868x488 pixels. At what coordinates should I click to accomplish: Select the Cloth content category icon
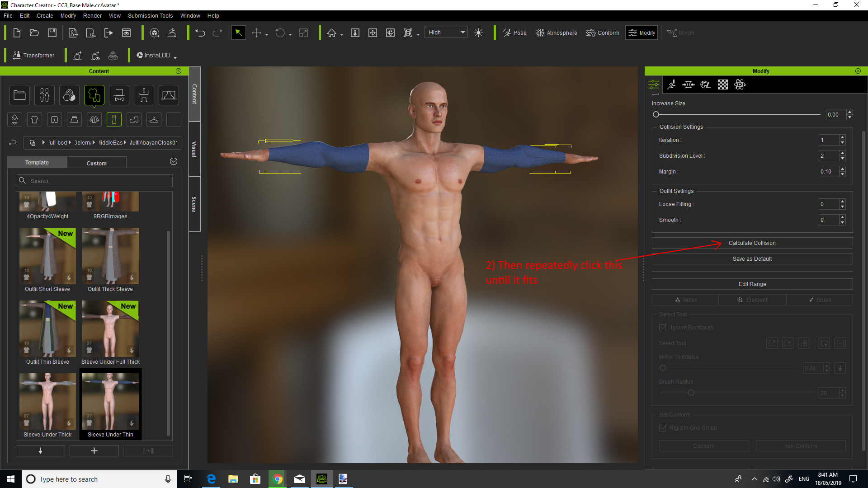94,95
